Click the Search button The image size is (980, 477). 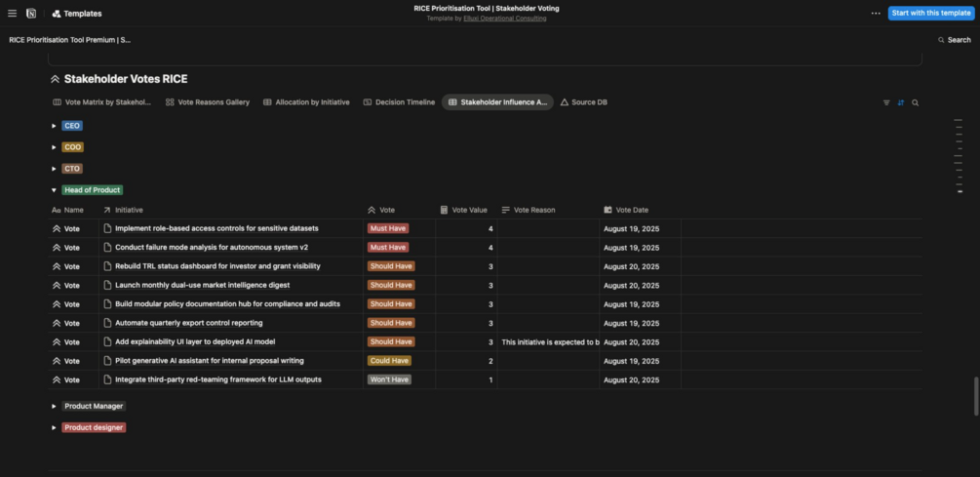point(955,39)
